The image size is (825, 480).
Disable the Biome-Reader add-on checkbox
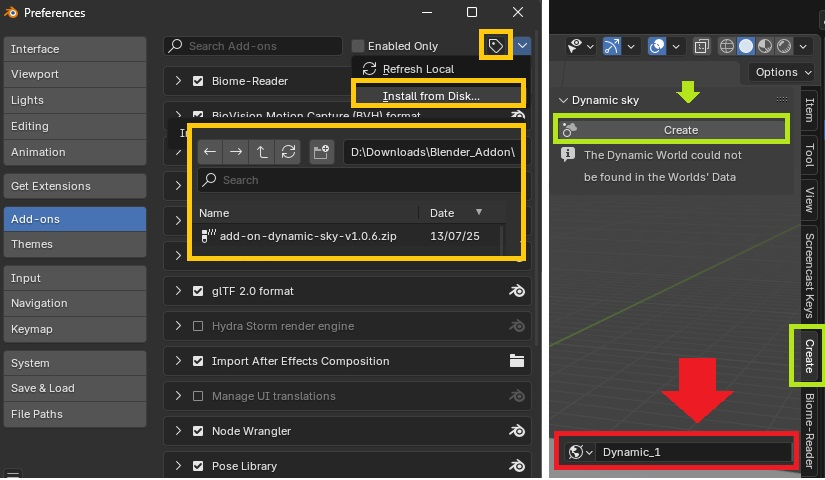click(198, 81)
